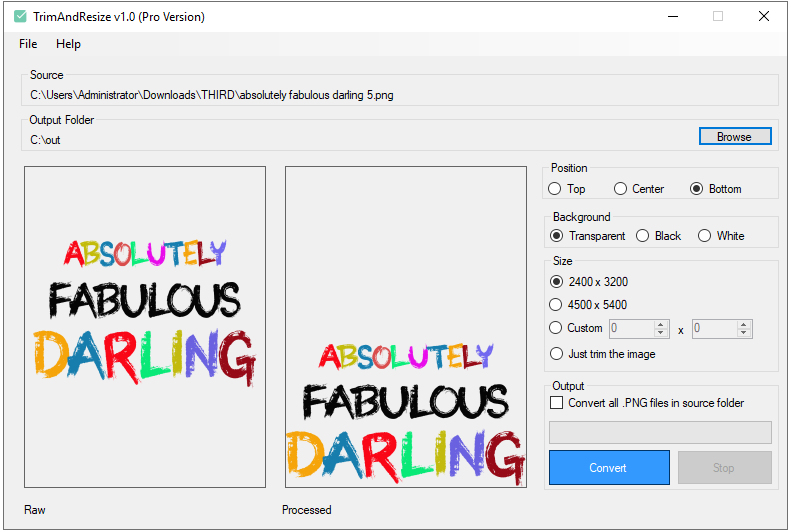This screenshot has width=793, height=532.
Task: Close the TrimAndResize window
Action: 764,16
